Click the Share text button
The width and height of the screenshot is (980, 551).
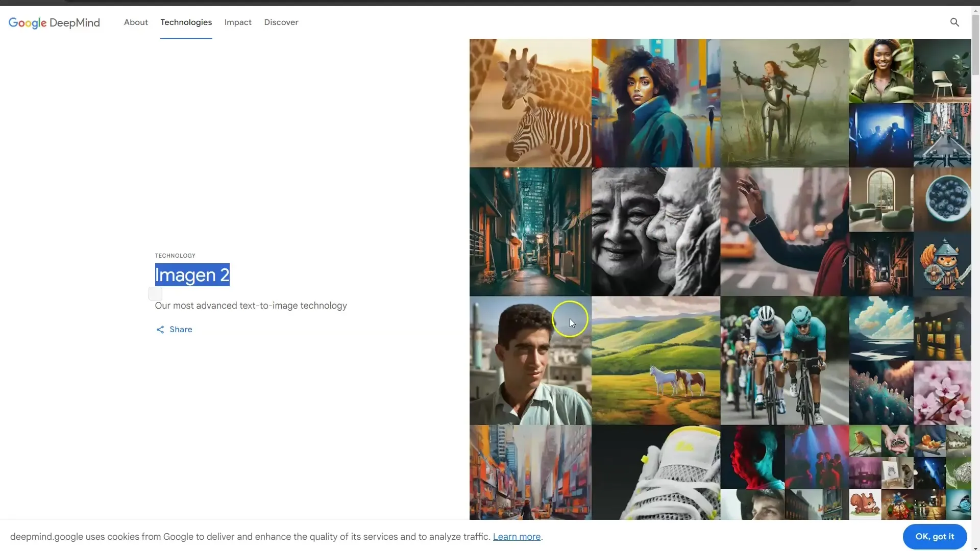[181, 329]
